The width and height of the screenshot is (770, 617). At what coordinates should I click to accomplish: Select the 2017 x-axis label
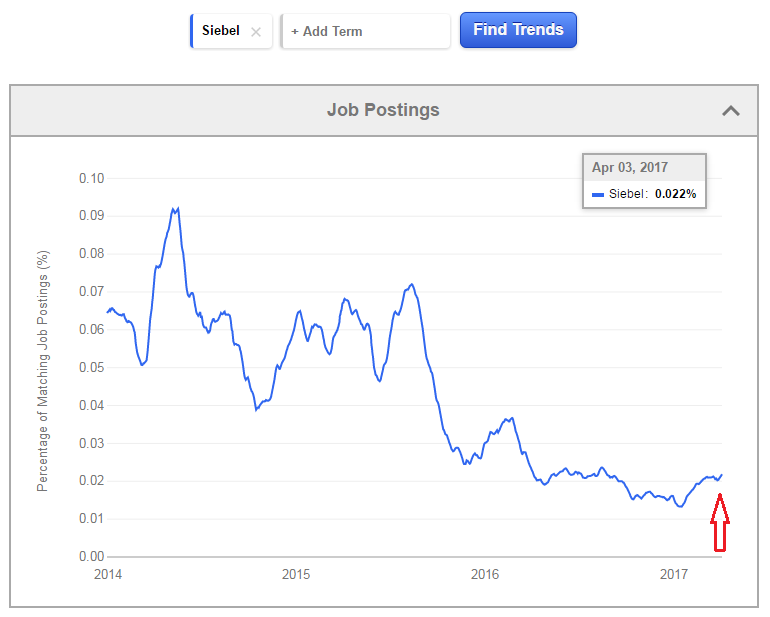coord(674,574)
